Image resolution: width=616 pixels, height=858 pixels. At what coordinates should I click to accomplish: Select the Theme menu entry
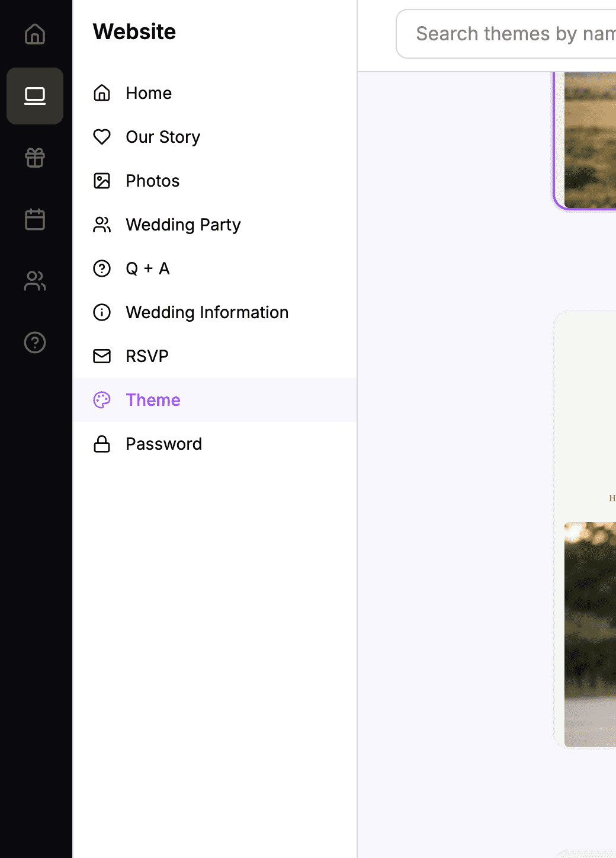coord(152,400)
